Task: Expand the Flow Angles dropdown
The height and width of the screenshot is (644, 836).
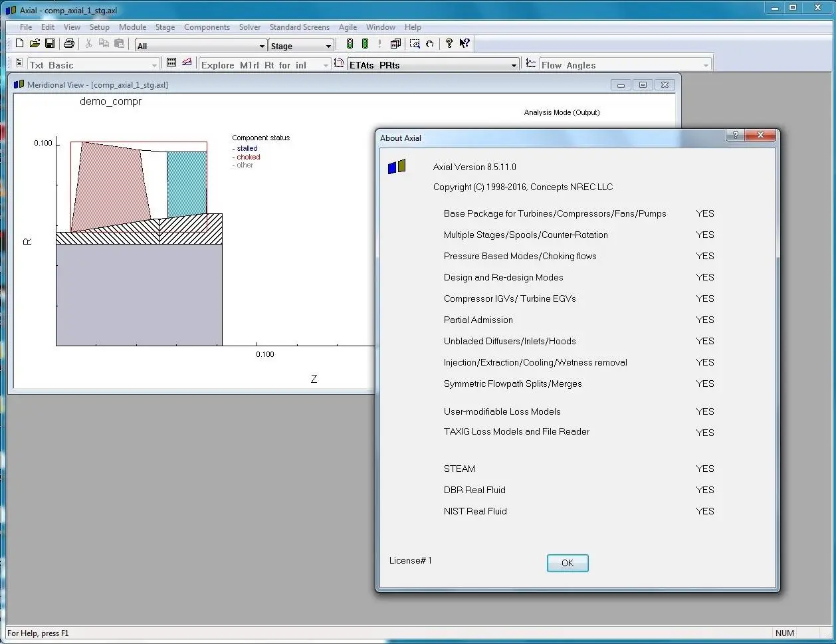Action: [x=706, y=65]
